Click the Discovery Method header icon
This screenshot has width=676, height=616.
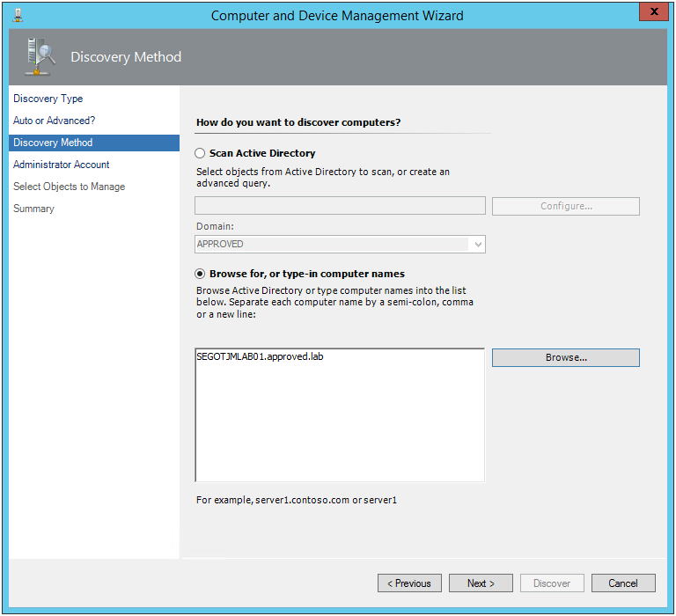(40, 57)
